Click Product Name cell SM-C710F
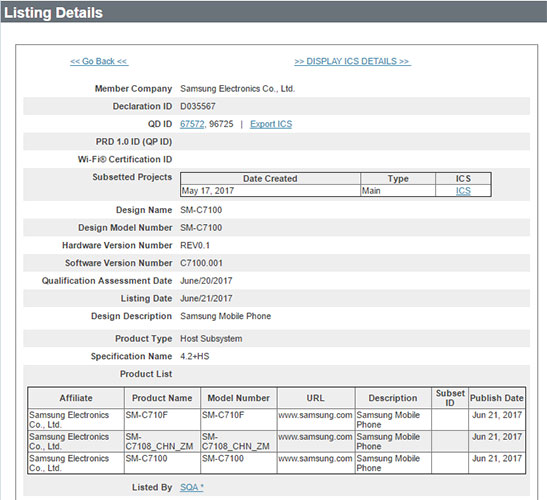 coord(162,420)
